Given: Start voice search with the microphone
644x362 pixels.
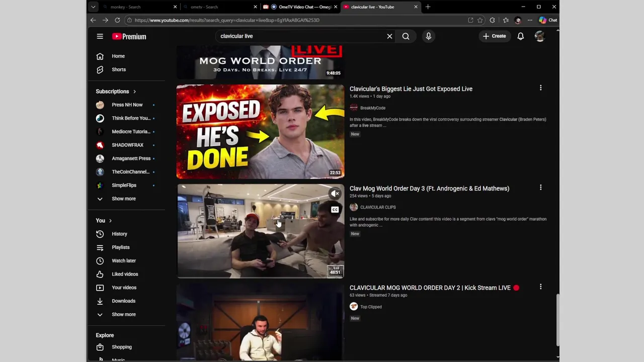Looking at the screenshot, I should pyautogui.click(x=429, y=36).
